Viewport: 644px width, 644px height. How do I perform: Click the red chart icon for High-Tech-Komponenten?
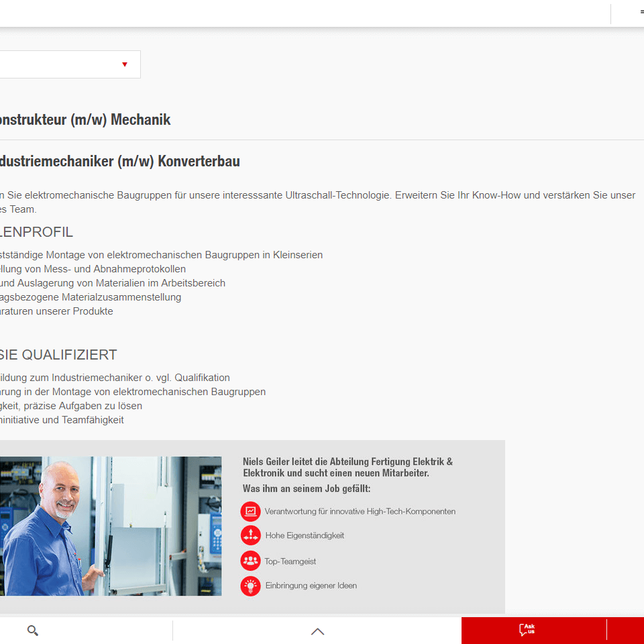tap(250, 511)
